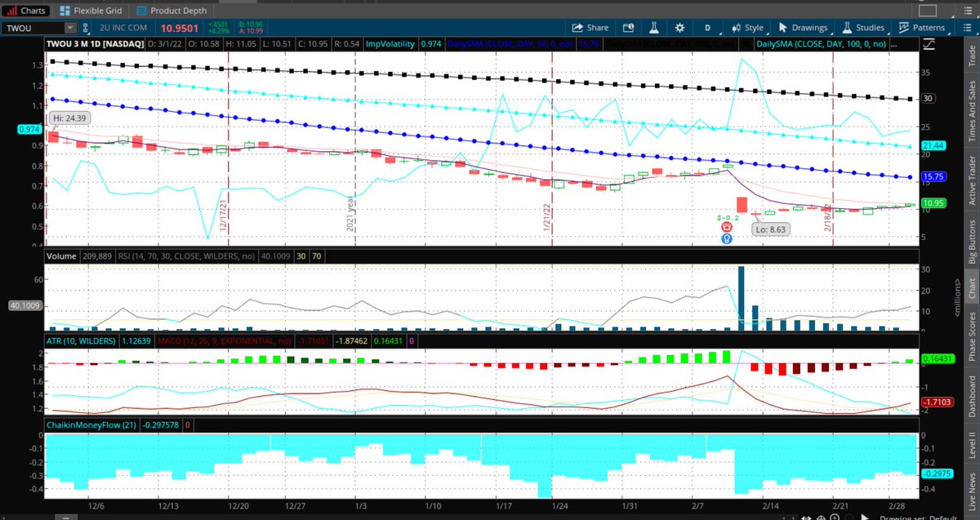This screenshot has height=520, width=980.
Task: Open the far-right hamburger grid icon
Action: (x=966, y=27)
